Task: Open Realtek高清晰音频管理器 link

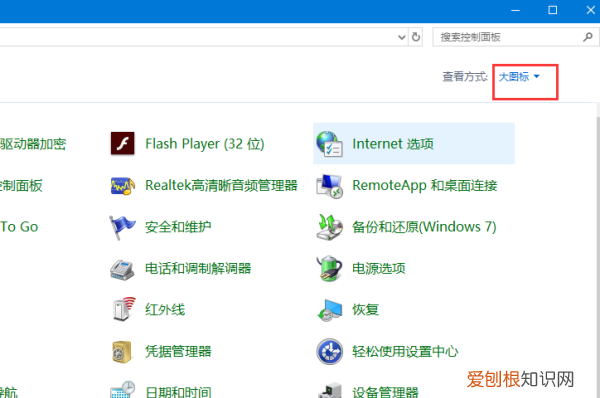Action: [221, 186]
